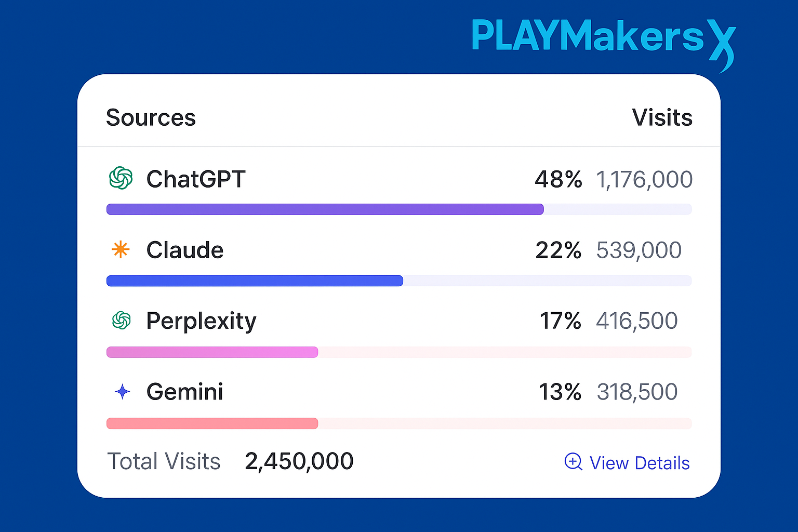
Task: Click the 2,450,000 total visits value
Action: pos(299,461)
